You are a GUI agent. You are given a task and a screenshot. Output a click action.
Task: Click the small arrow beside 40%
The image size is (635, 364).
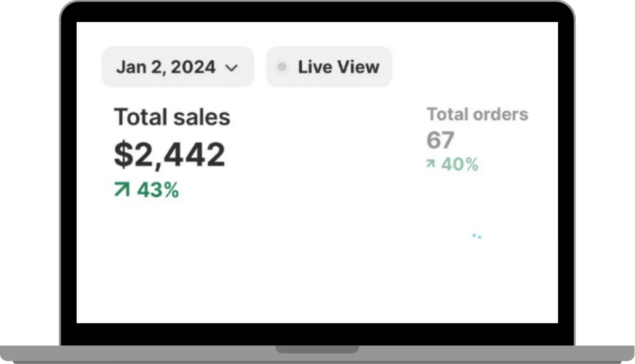[431, 165]
